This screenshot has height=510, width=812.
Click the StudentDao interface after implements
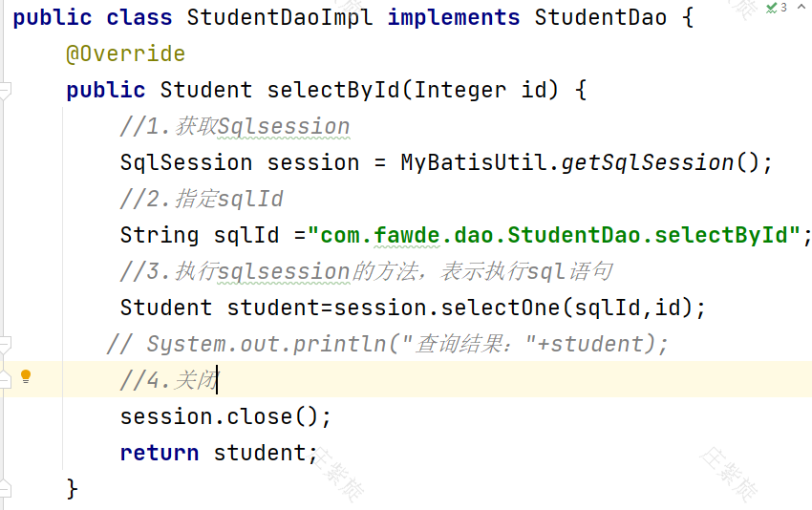click(601, 17)
